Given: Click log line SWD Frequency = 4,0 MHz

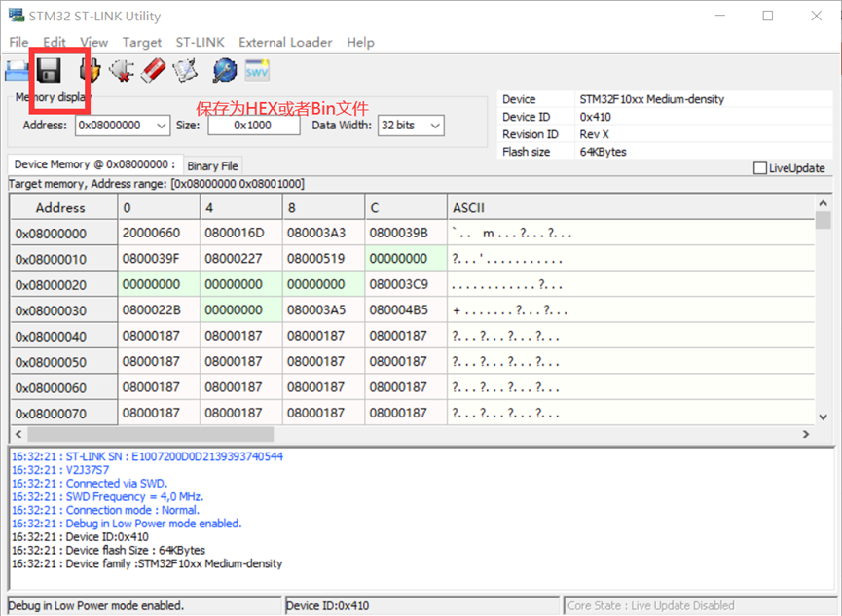Looking at the screenshot, I should click(x=108, y=496).
